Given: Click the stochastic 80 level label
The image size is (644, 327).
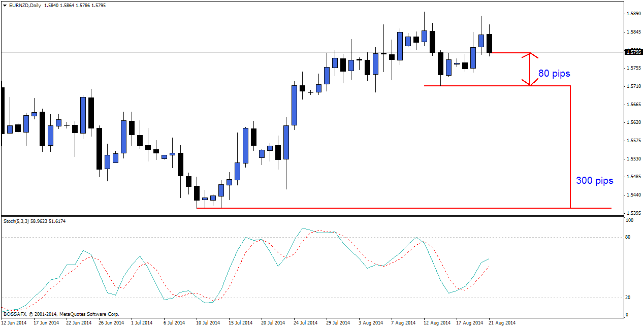Looking at the screenshot, I should [629, 237].
